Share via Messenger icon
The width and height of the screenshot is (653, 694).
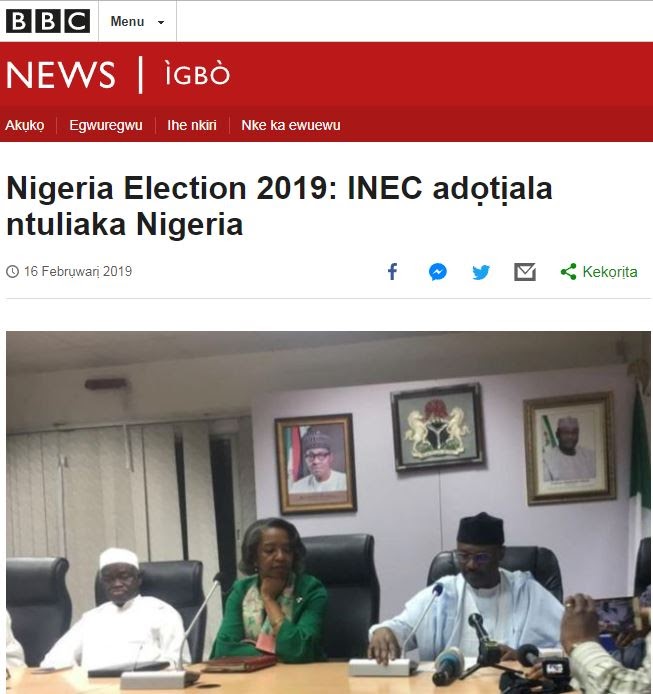(x=437, y=272)
